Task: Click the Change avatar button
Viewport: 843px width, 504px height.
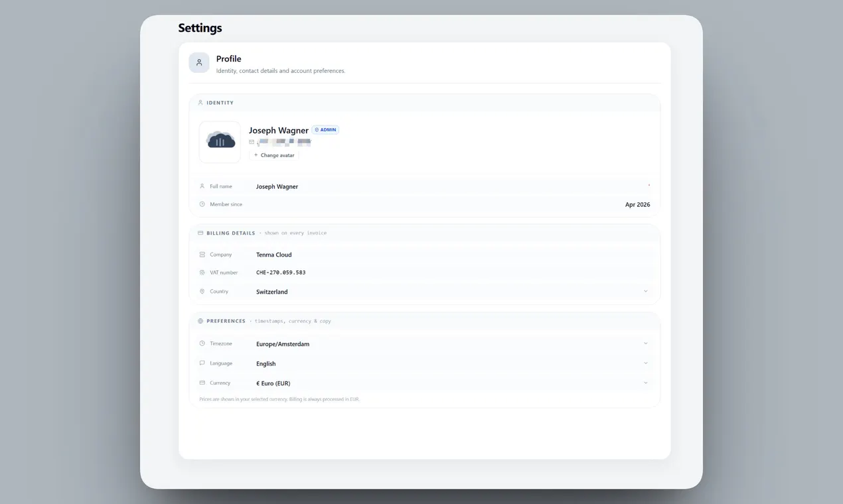Action: pyautogui.click(x=274, y=155)
